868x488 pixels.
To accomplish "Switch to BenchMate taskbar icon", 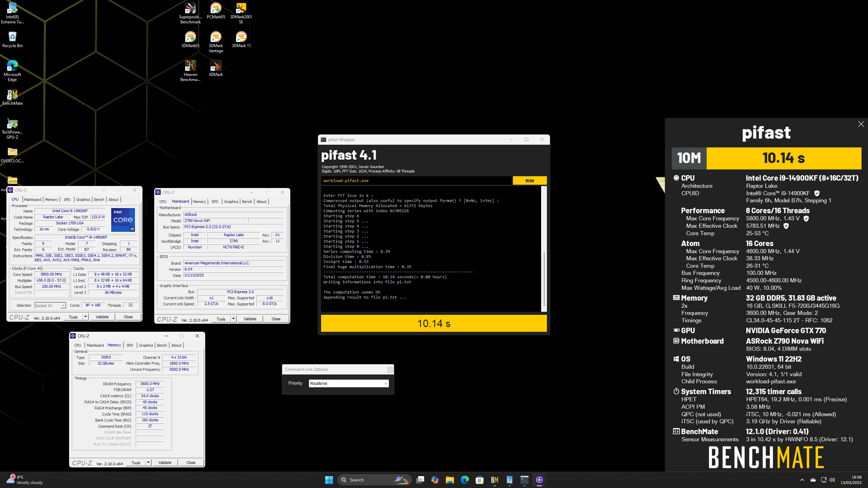I will (495, 480).
